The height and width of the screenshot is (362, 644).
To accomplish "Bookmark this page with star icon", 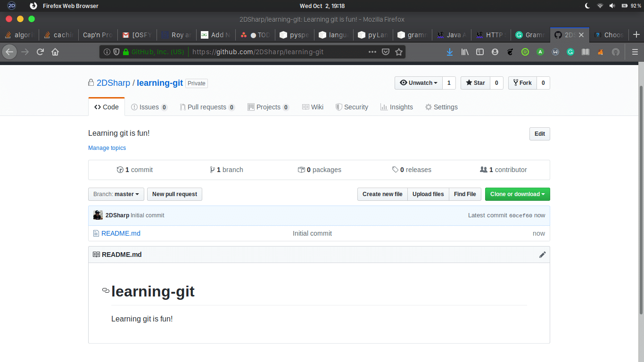I will [399, 52].
